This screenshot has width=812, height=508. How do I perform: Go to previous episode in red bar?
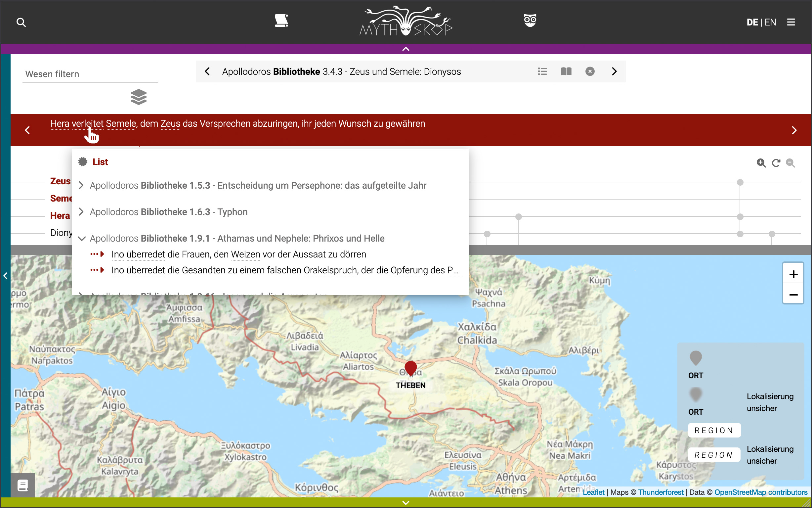pyautogui.click(x=27, y=130)
